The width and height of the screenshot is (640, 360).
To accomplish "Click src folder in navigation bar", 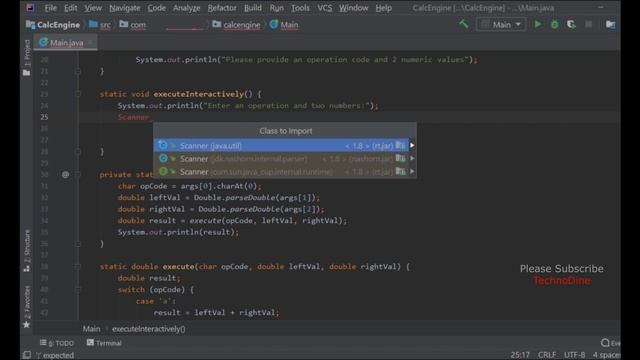I will [x=100, y=24].
